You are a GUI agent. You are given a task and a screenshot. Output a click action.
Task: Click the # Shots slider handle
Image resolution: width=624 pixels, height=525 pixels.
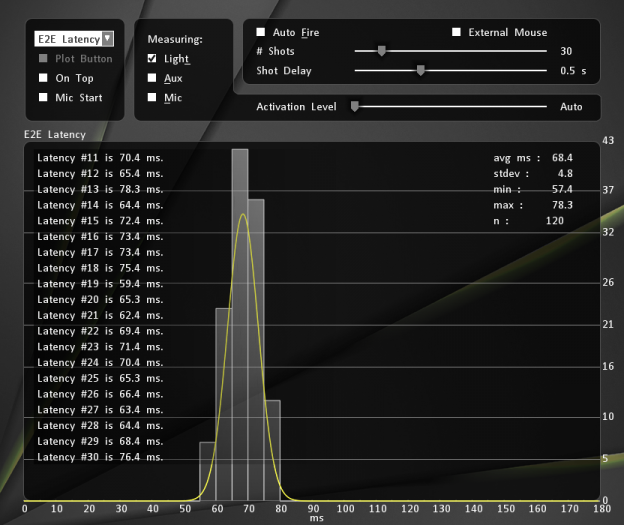381,51
